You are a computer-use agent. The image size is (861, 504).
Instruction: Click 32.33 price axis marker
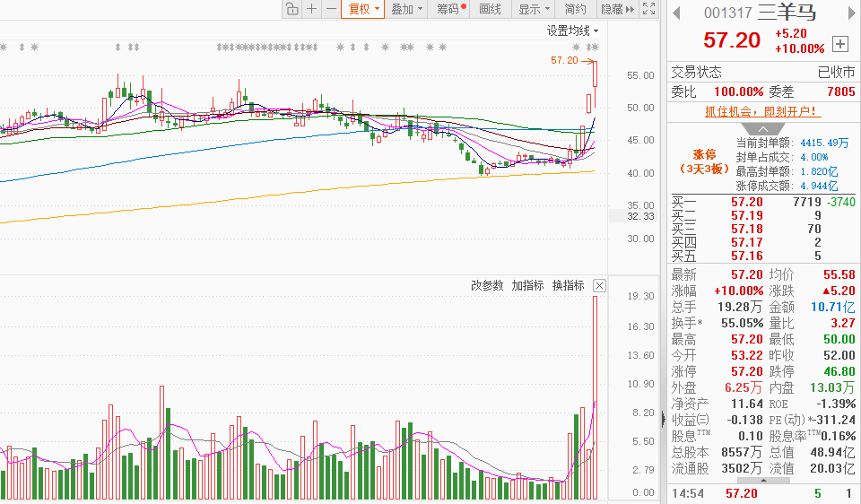click(x=640, y=216)
